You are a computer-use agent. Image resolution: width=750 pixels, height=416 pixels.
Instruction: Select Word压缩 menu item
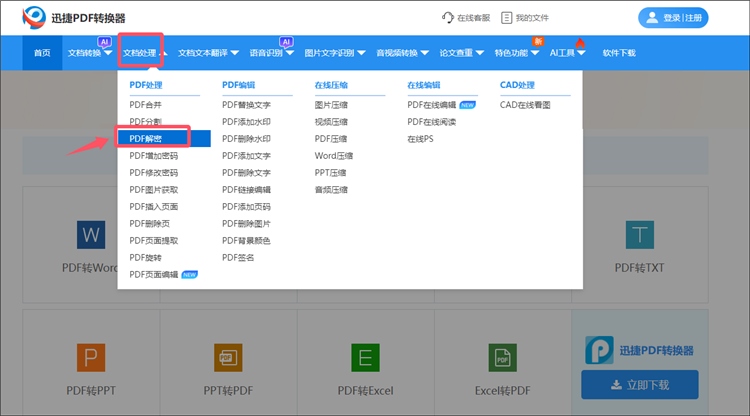coord(334,156)
